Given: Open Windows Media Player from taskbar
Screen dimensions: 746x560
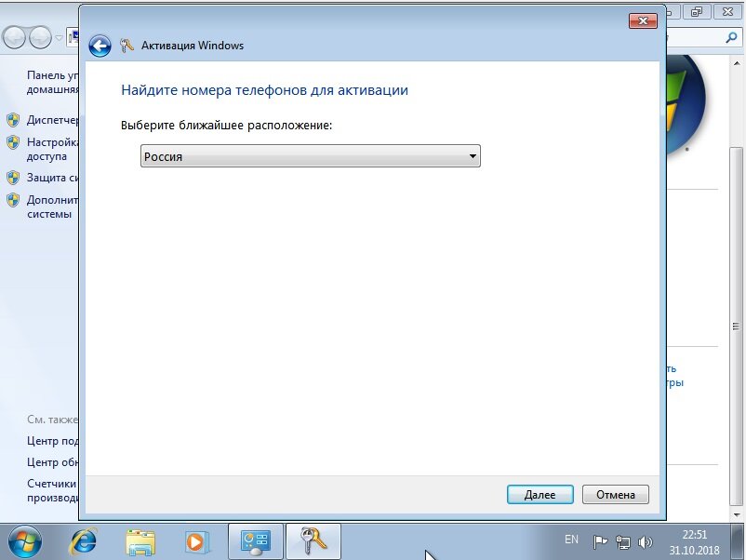Looking at the screenshot, I should pyautogui.click(x=196, y=542).
